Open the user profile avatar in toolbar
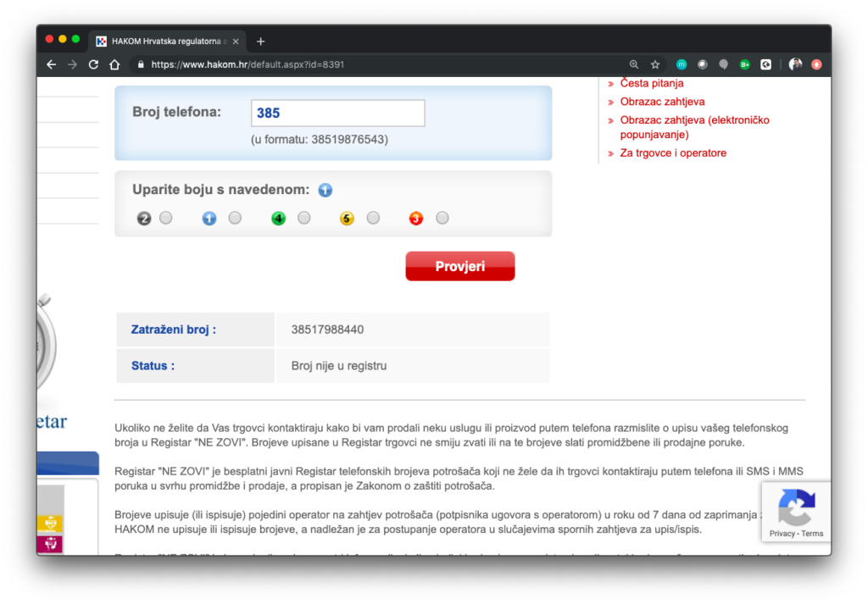Viewport: 868px width, 604px height. tap(795, 64)
